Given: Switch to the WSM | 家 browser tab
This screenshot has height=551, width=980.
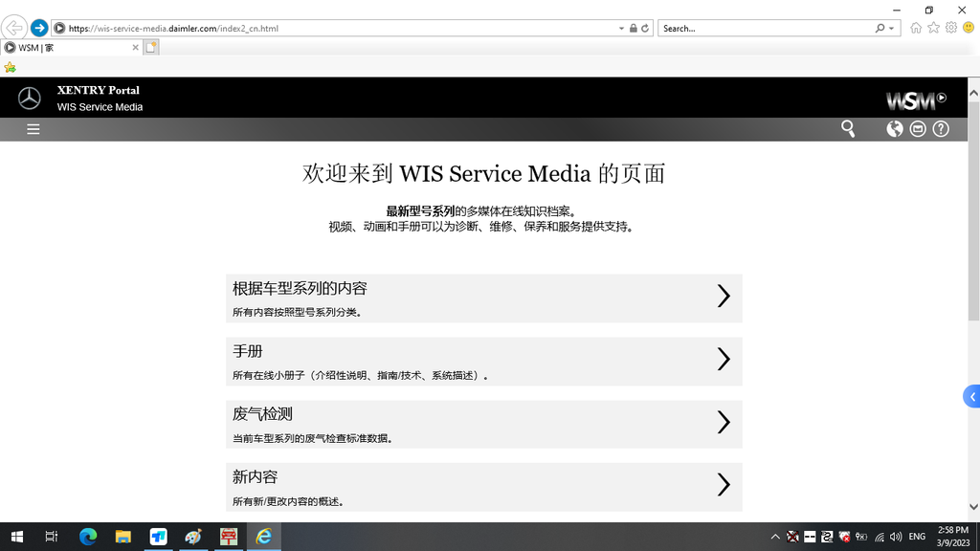Looking at the screenshot, I should (x=67, y=47).
